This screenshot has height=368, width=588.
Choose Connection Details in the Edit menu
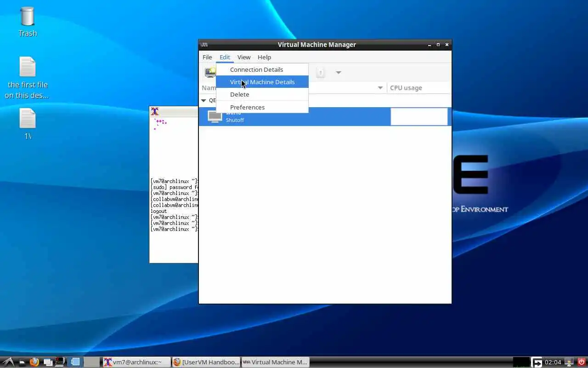click(262, 69)
